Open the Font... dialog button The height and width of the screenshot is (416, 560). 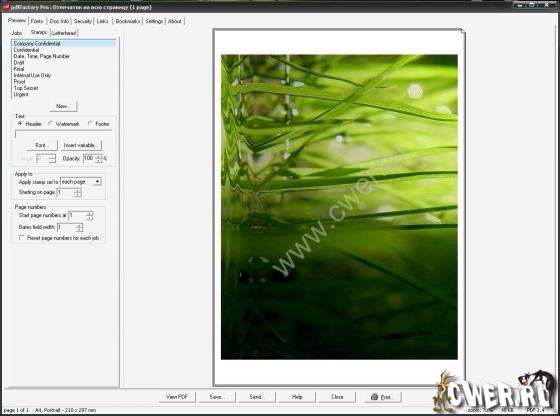(41, 145)
